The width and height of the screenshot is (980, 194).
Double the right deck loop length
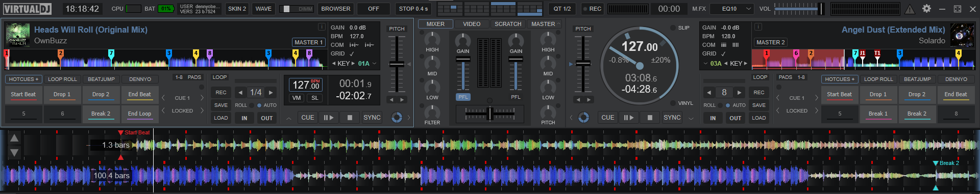click(739, 93)
